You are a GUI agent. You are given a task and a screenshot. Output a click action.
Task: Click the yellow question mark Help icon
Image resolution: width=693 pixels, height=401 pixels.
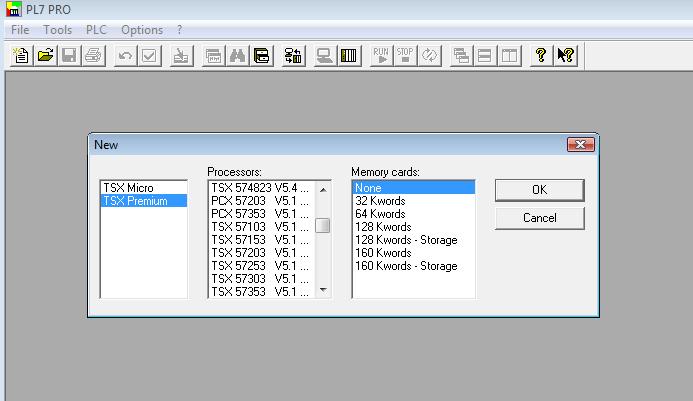pos(541,56)
